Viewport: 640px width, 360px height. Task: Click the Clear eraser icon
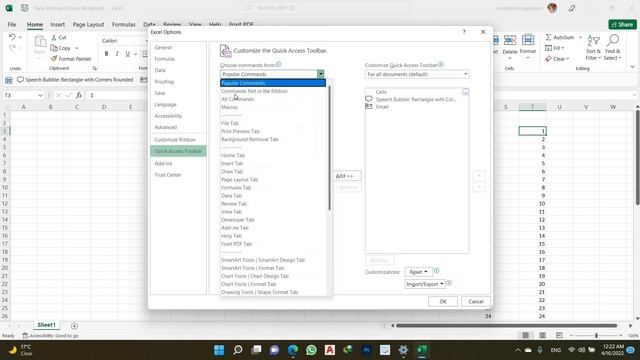pyautogui.click(x=548, y=59)
